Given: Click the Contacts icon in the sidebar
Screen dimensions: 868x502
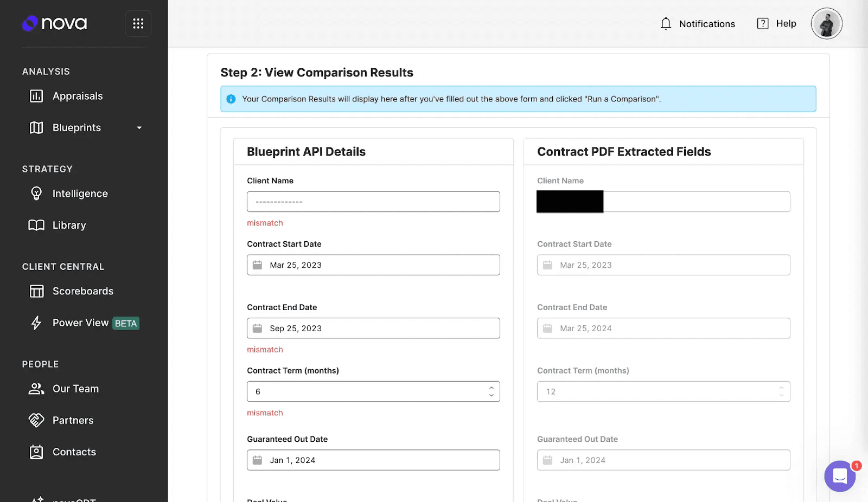Looking at the screenshot, I should pos(36,452).
